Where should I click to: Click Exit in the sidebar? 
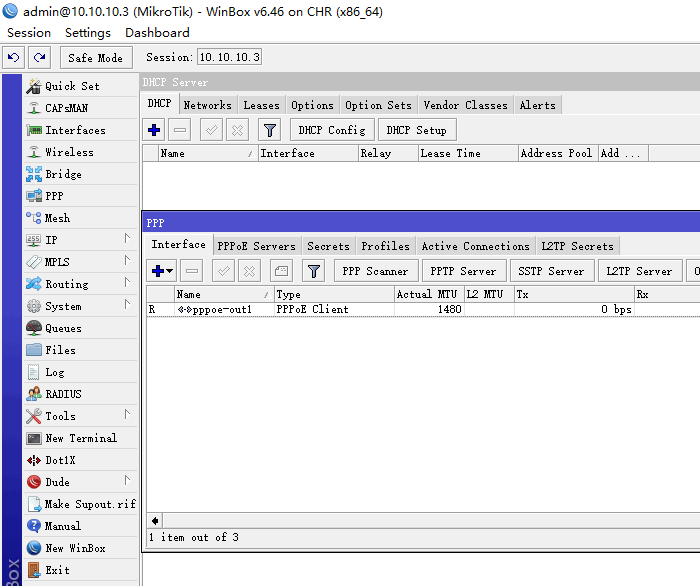[x=80, y=570]
